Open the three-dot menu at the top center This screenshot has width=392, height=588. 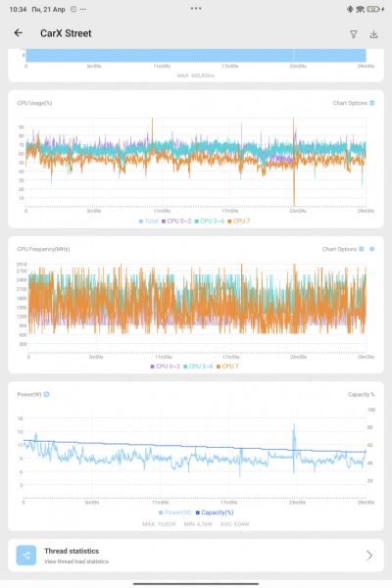point(196,8)
